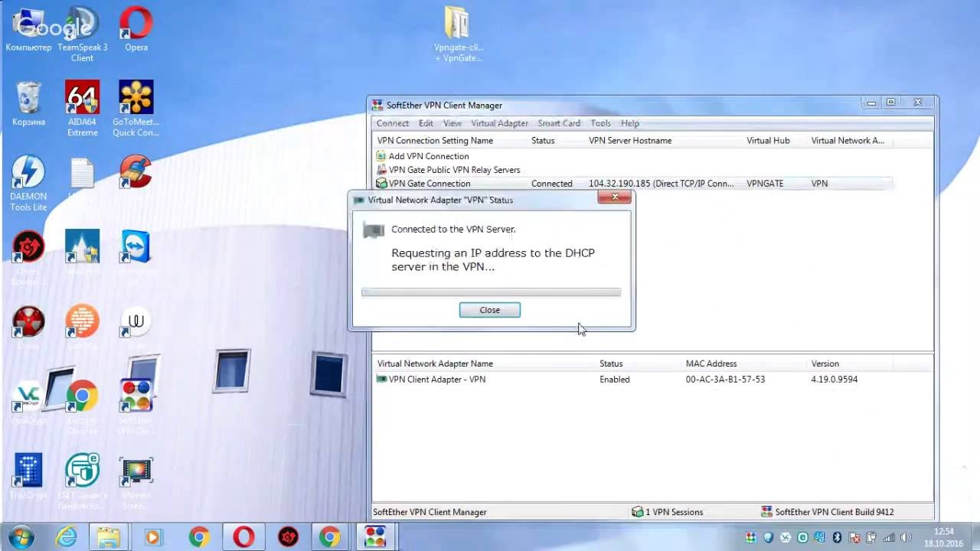Close the Virtual Network Adapter status dialog via X
980x551 pixels.
[x=615, y=198]
